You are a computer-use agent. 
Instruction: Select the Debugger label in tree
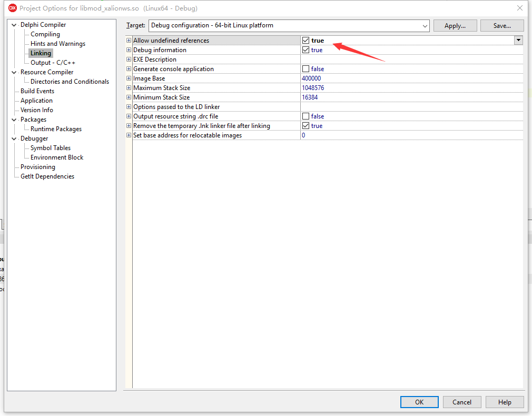pos(34,139)
